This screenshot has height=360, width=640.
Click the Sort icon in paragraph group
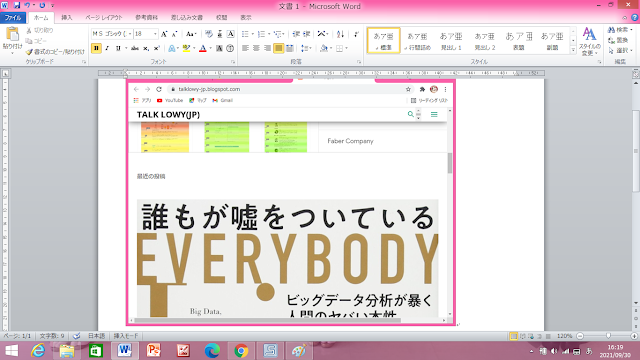[340, 34]
